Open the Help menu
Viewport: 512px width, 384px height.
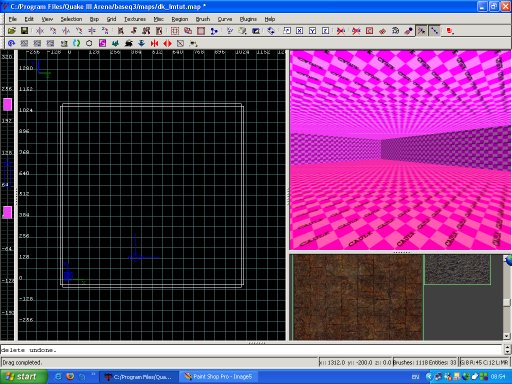[270, 19]
